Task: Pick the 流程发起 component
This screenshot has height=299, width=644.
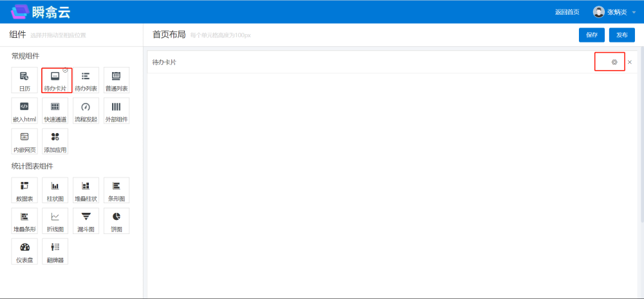Action: [86, 111]
